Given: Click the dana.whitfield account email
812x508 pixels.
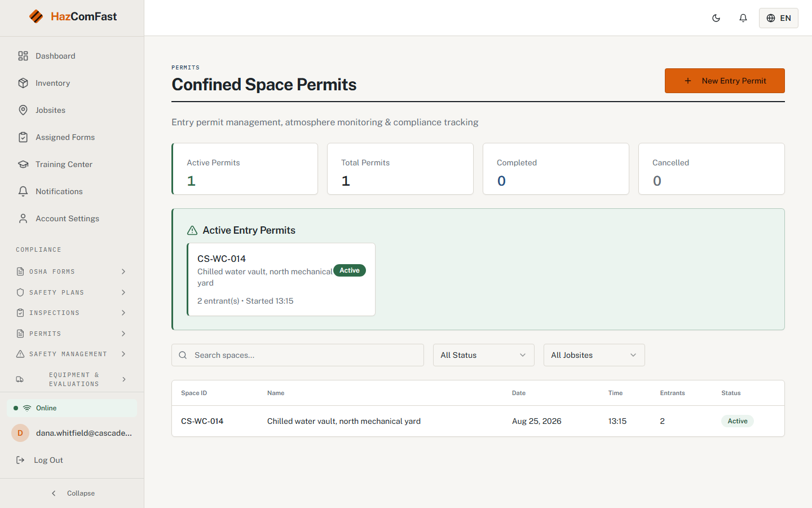Looking at the screenshot, I should [84, 433].
